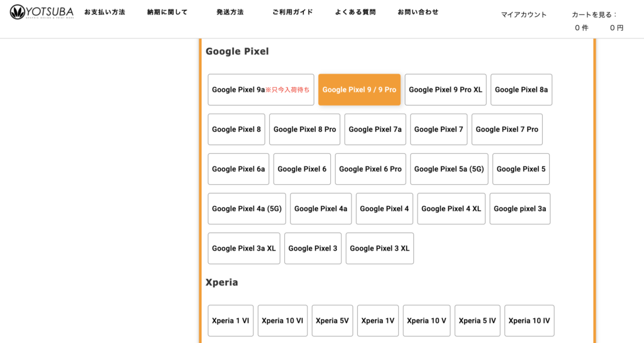Click the YOTSUBA logo
This screenshot has height=343, width=644.
(x=42, y=12)
